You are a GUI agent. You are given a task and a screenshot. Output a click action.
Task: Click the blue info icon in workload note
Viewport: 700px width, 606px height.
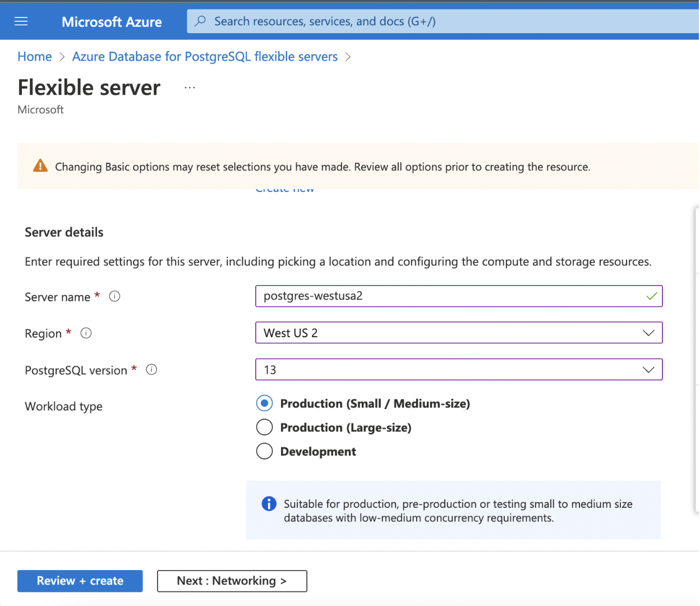pos(269,504)
